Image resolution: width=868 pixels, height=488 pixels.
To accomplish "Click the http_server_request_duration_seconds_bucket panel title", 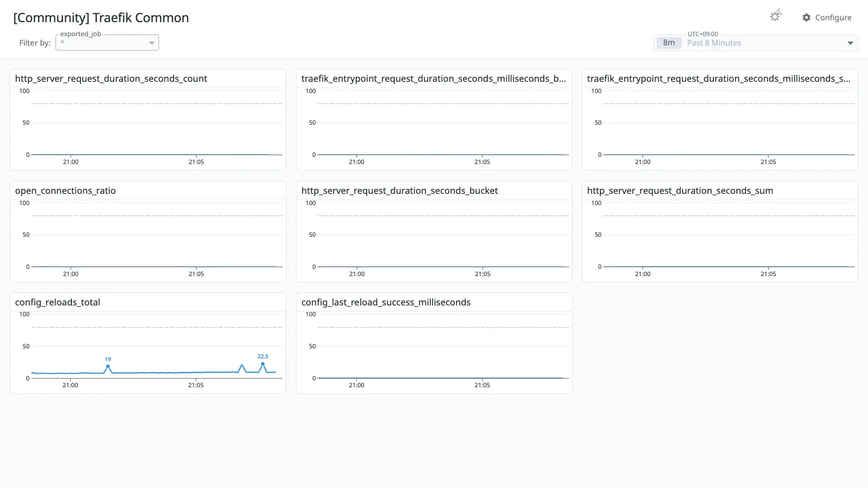I will point(400,191).
